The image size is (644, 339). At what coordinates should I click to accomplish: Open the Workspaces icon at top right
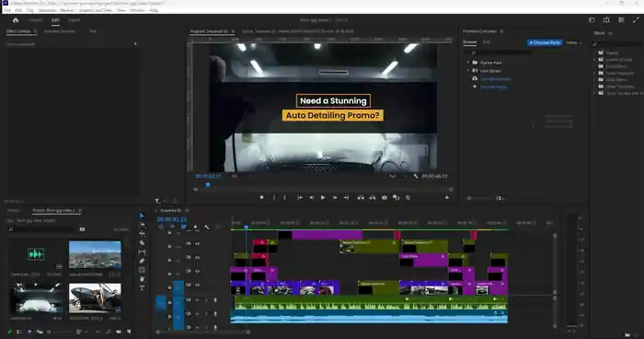point(592,19)
